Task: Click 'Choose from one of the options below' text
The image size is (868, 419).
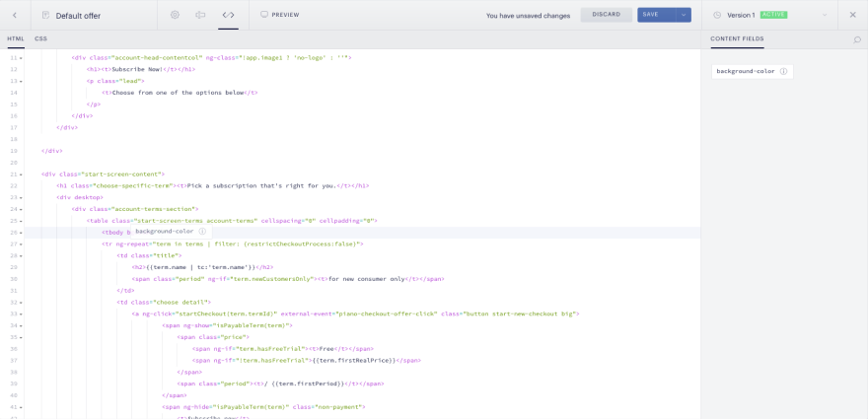Action: [x=178, y=93]
